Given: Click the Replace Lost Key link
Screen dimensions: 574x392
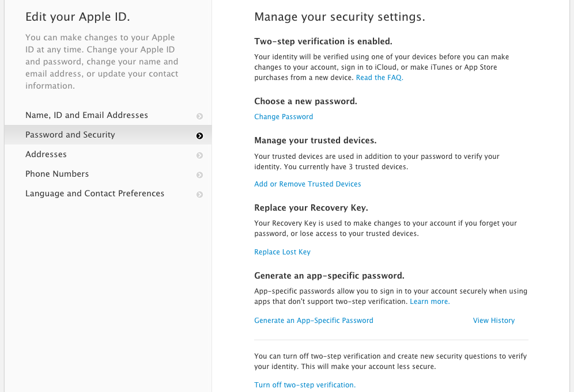Looking at the screenshot, I should point(282,252).
